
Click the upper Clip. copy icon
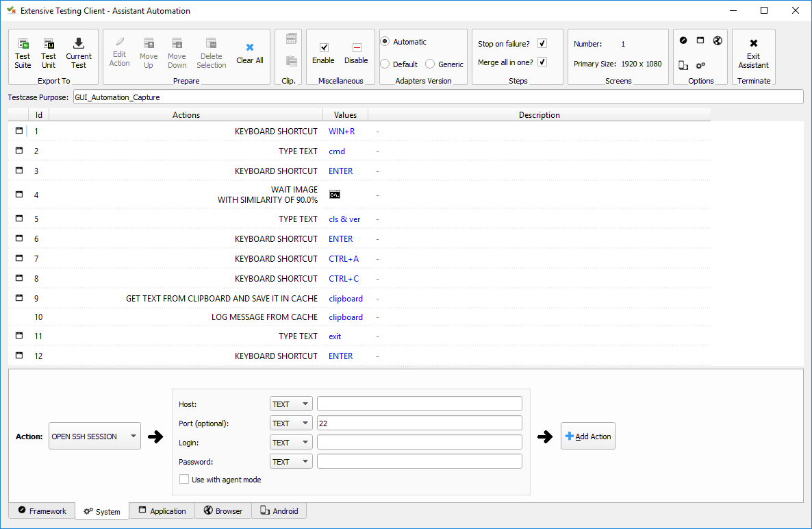292,39
